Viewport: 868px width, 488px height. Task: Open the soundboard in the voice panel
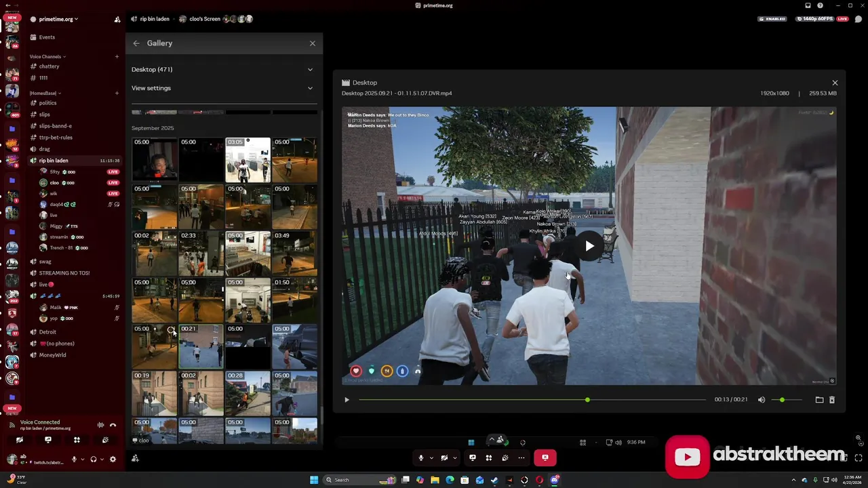pos(105,440)
